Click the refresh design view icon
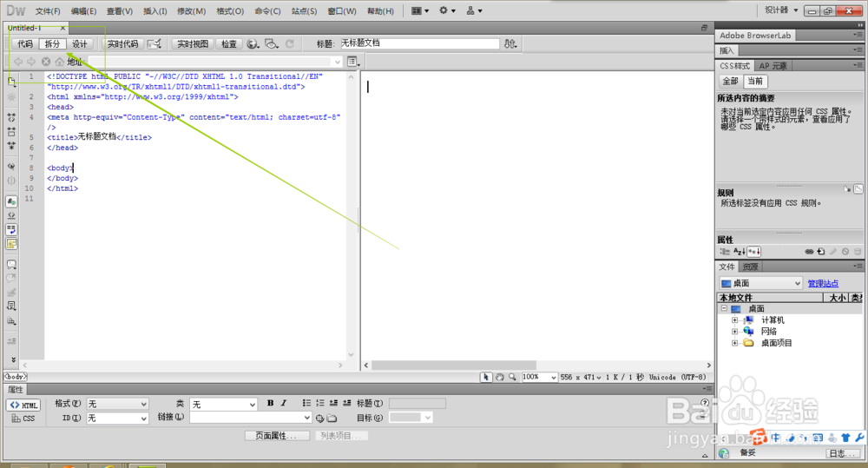868x468 pixels. click(x=290, y=43)
